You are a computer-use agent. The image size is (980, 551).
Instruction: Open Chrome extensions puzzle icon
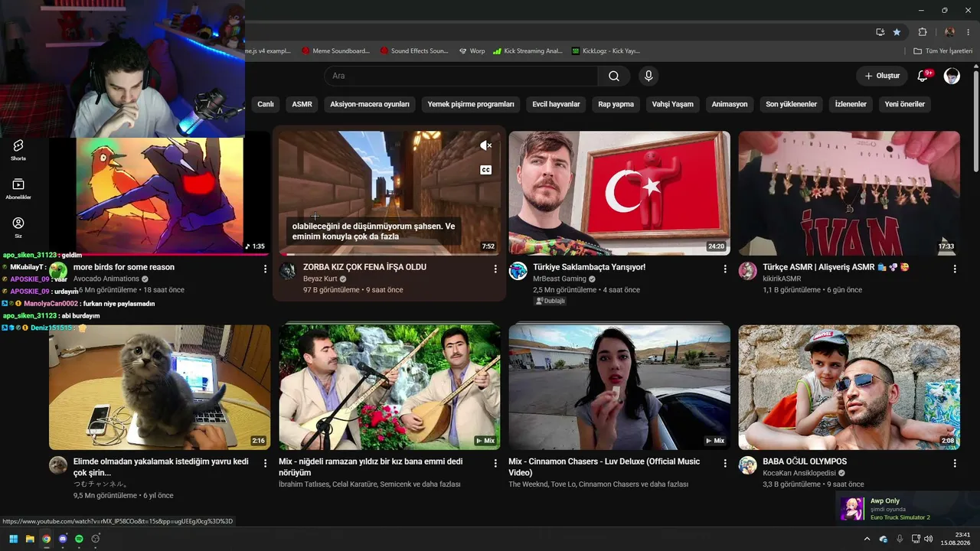click(x=923, y=32)
